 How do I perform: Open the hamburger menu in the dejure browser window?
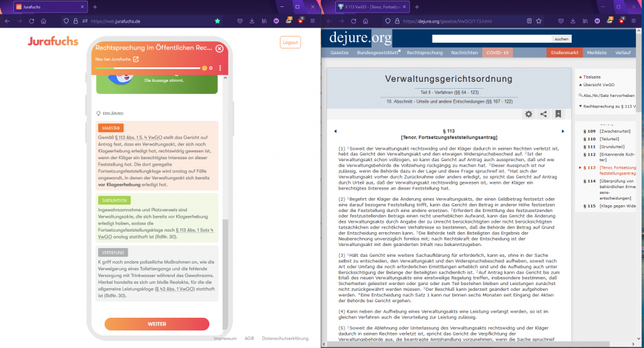[x=633, y=21]
